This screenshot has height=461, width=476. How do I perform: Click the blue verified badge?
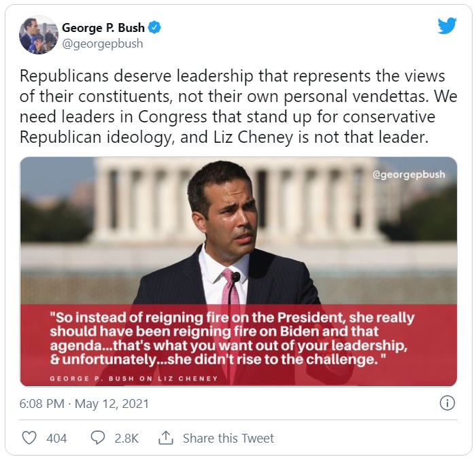(155, 28)
